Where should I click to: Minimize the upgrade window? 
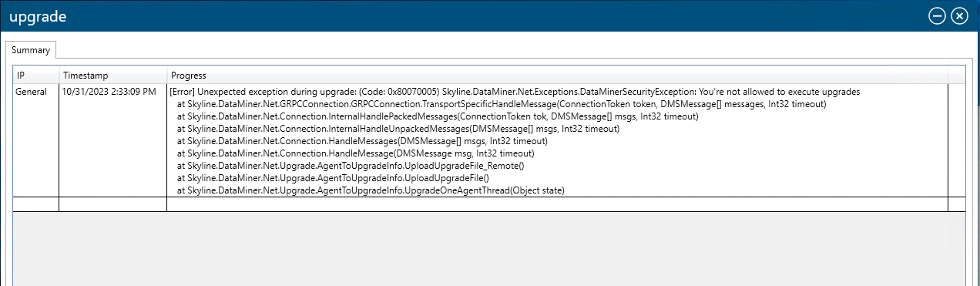(937, 16)
